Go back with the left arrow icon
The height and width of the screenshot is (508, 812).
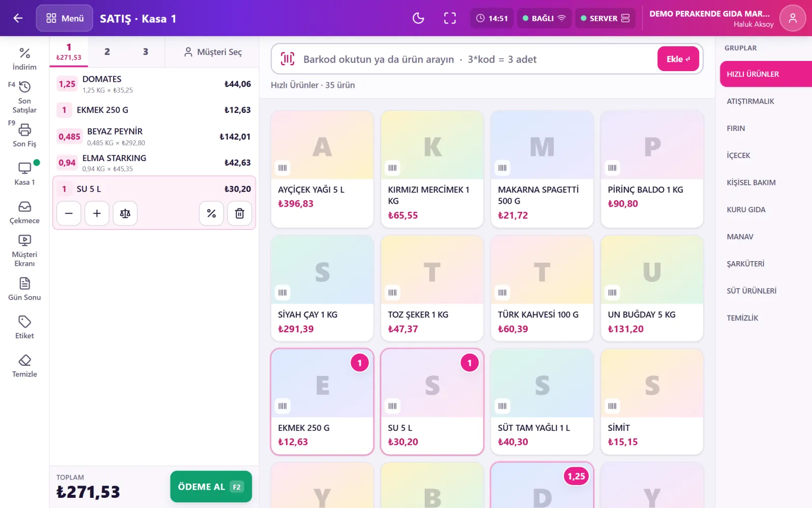(18, 18)
